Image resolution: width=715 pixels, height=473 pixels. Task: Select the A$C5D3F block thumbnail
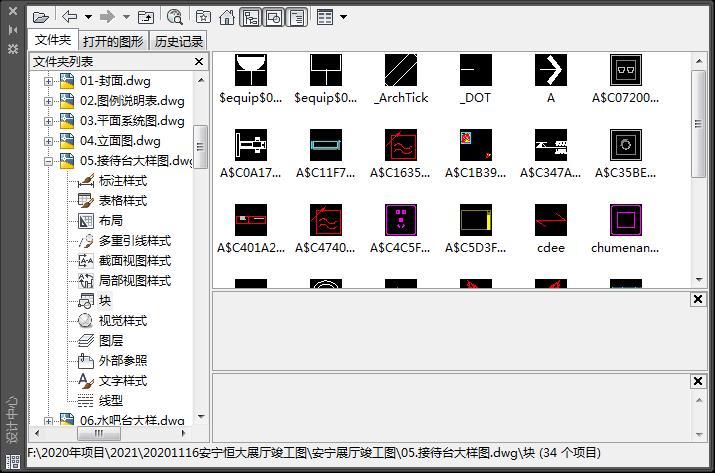coord(476,220)
